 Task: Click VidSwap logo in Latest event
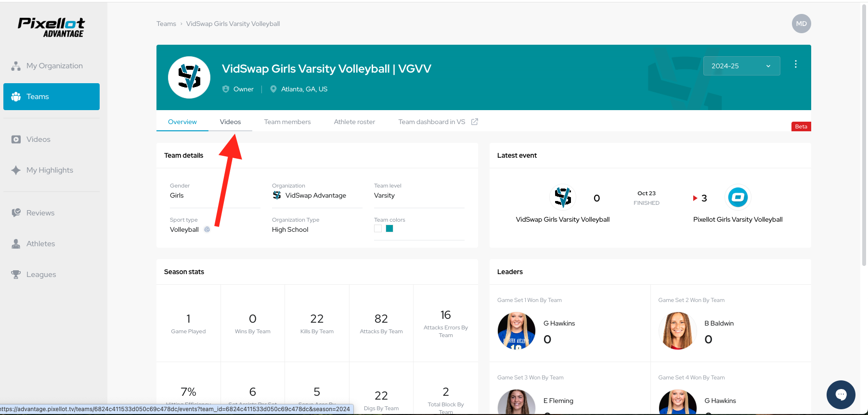tap(563, 197)
